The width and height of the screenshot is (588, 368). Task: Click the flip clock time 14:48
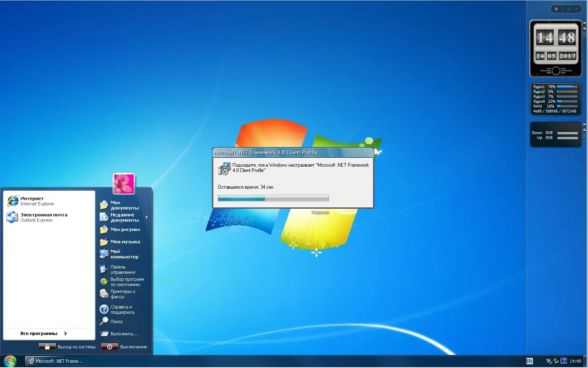click(x=556, y=38)
